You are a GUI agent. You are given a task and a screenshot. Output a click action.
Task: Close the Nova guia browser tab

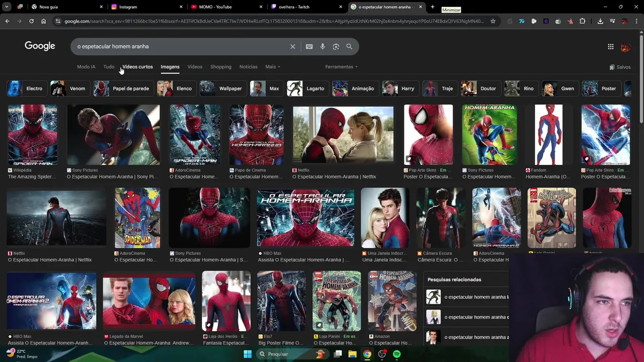pyautogui.click(x=101, y=7)
